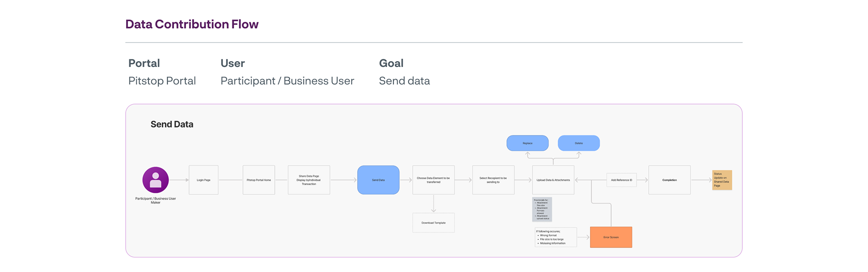Select the Add Reference ID box
Viewport: 868px width, 272px height.
621,180
